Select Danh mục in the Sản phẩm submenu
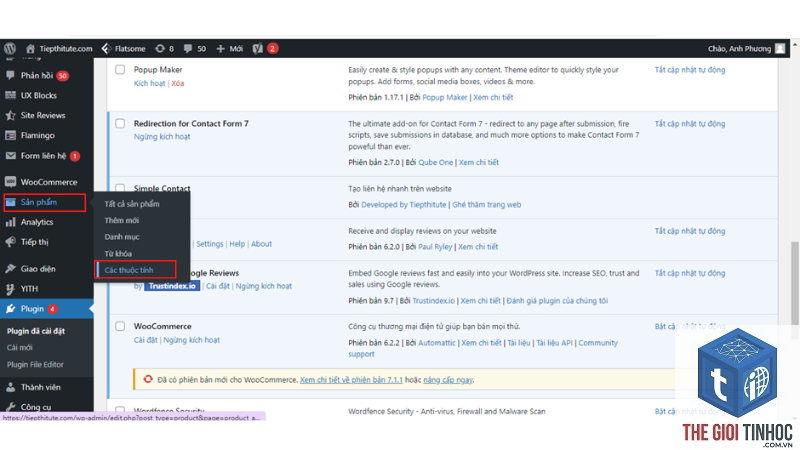 [121, 237]
